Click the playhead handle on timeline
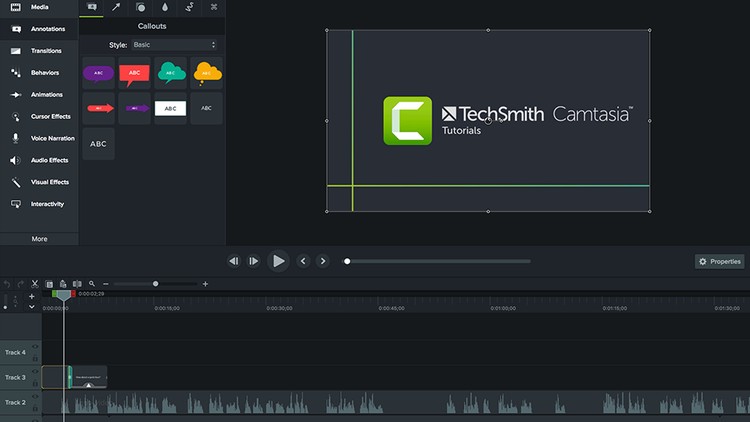The image size is (750, 422). (63, 295)
